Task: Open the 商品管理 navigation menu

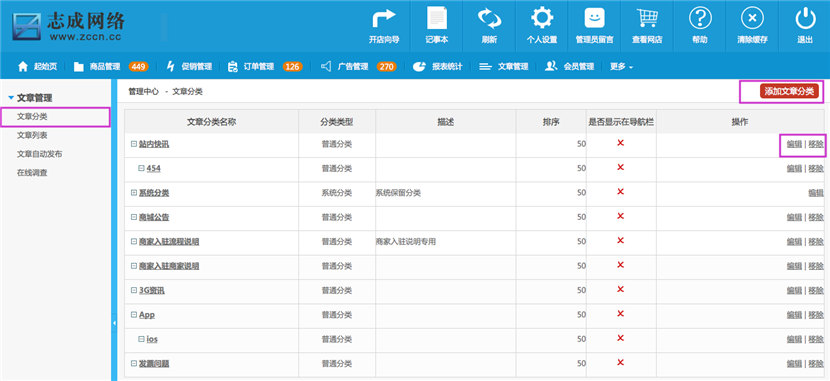Action: coord(105,67)
